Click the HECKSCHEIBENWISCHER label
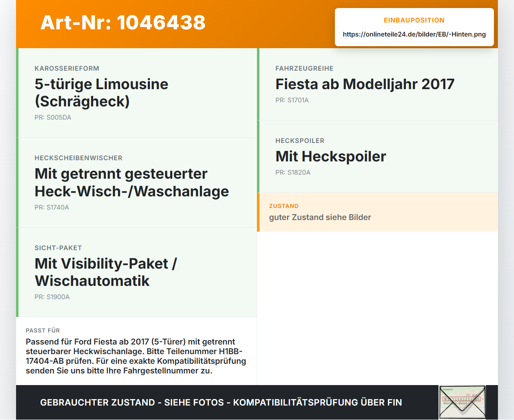Image resolution: width=514 pixels, height=420 pixels. point(78,158)
